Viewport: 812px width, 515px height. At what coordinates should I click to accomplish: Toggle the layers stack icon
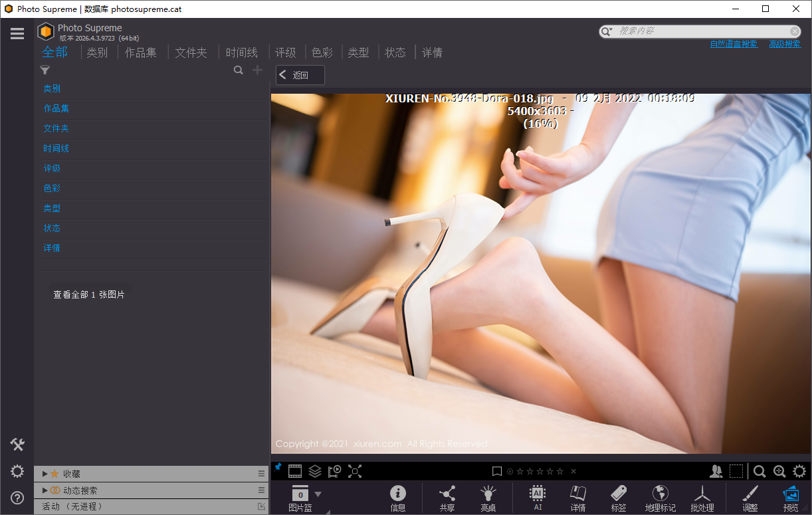(x=315, y=471)
